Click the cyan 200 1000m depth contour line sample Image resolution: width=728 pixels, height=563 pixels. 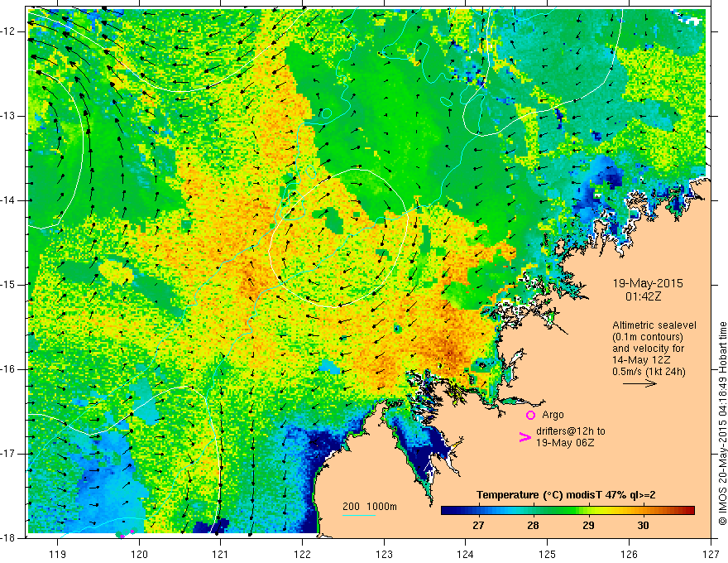pyautogui.click(x=359, y=515)
